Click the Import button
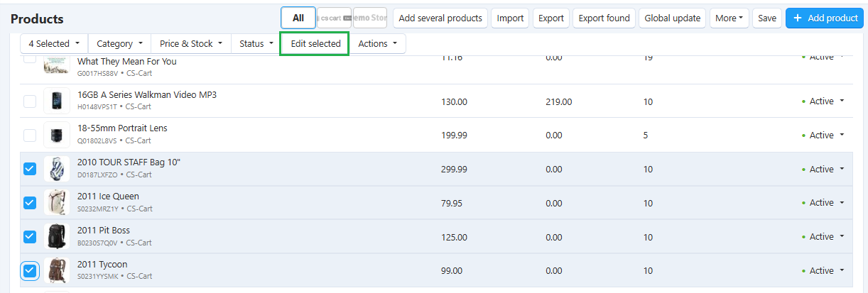This screenshot has height=293, width=868. 510,18
